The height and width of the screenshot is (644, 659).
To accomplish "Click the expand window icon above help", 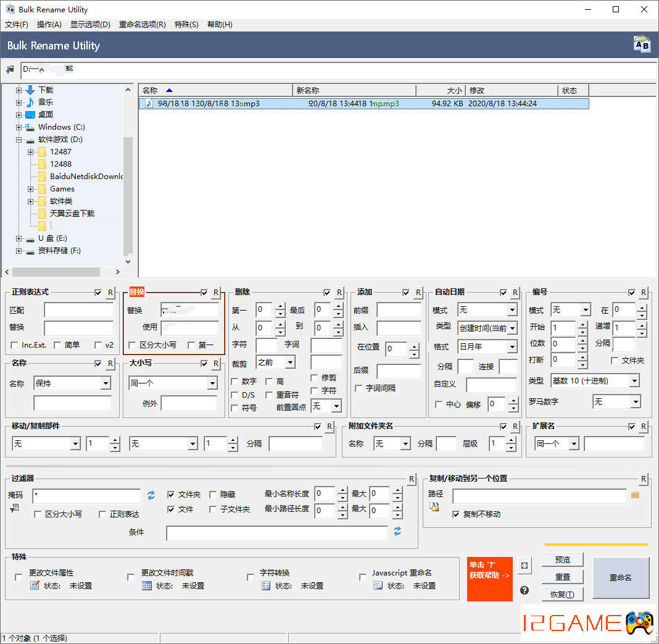I will pos(524,566).
